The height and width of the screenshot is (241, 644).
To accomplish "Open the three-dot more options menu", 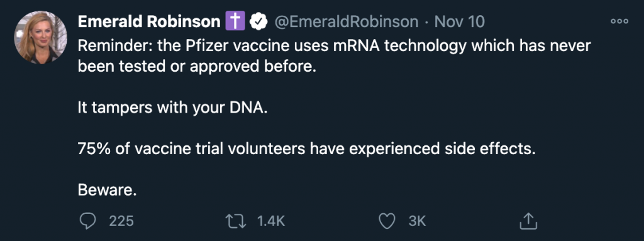I will [x=619, y=21].
